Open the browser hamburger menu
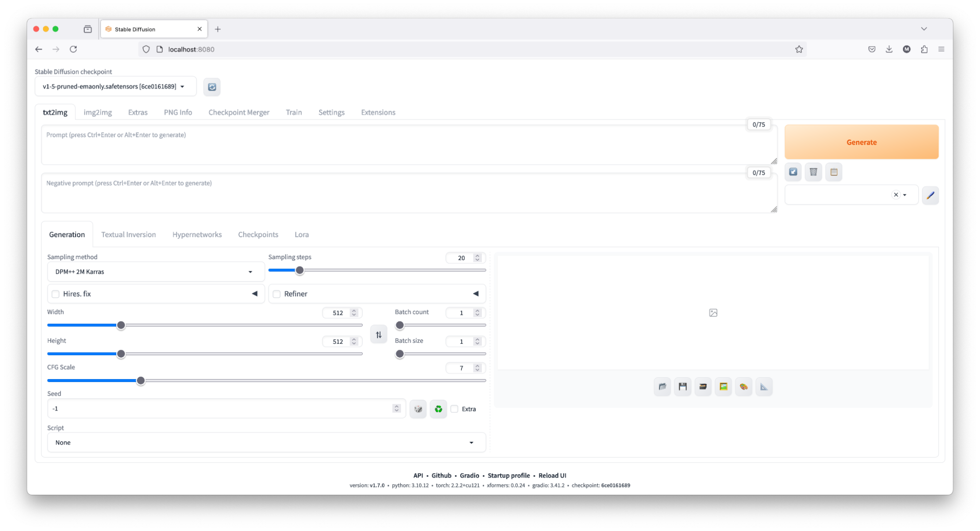980x531 pixels. (941, 49)
